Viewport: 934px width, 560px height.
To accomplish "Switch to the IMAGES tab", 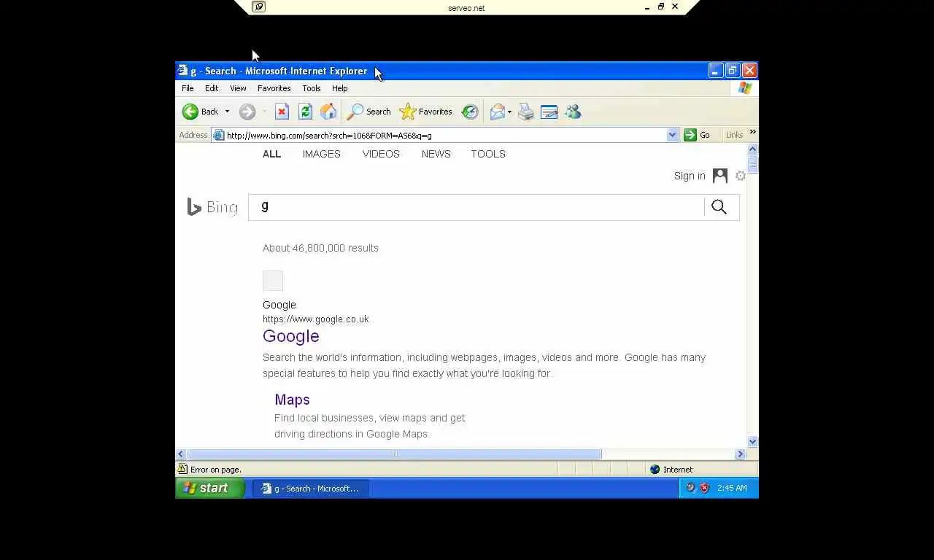I will pos(322,154).
